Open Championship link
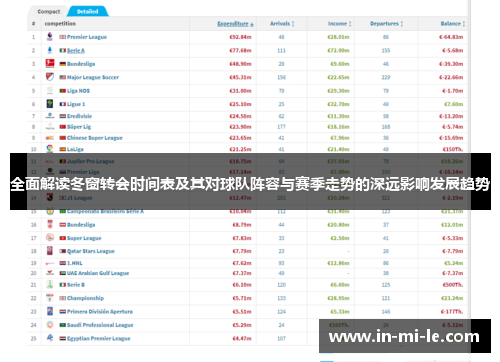 85,298
